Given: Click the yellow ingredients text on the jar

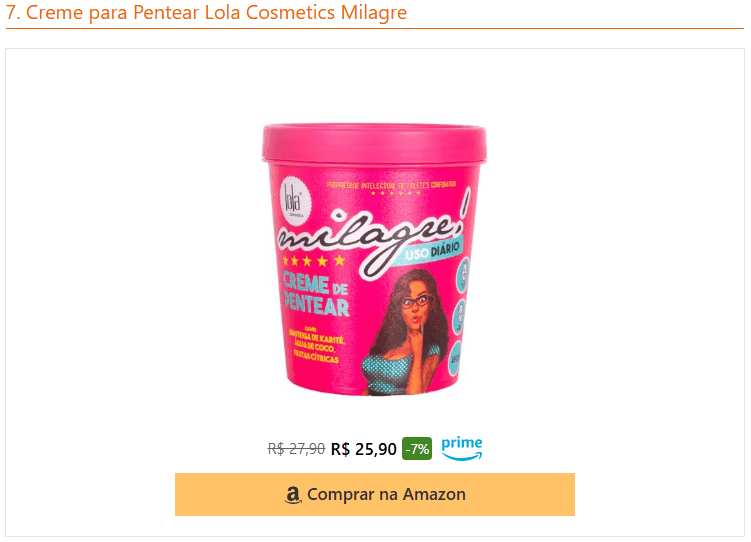Looking at the screenshot, I should click(x=316, y=346).
